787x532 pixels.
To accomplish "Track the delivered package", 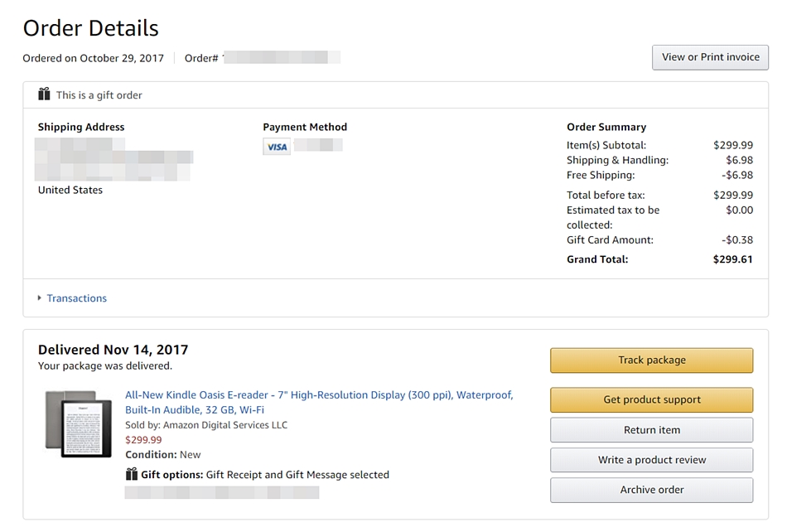I will (651, 360).
